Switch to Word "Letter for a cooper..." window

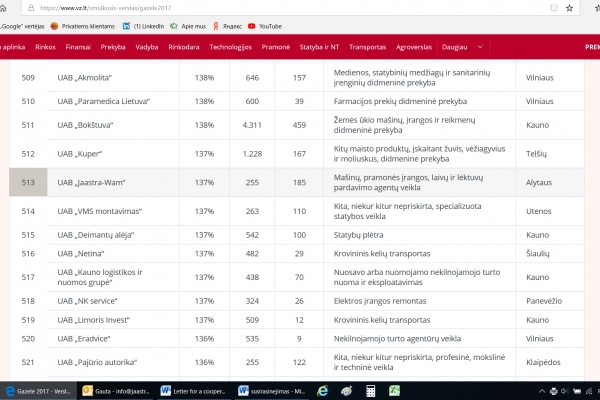point(194,391)
